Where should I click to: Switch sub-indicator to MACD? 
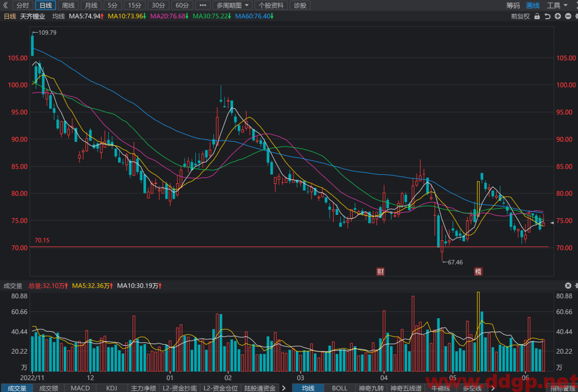(80, 388)
